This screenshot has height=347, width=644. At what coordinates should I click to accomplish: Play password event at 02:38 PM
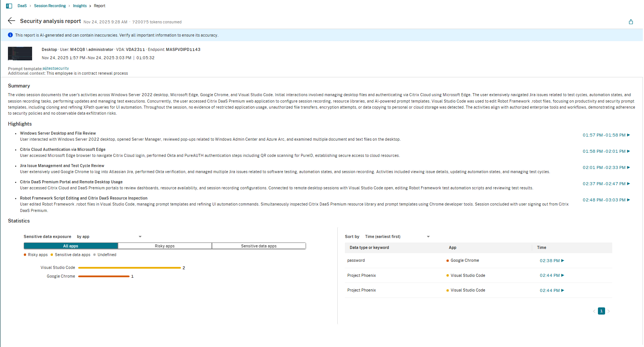(552, 261)
